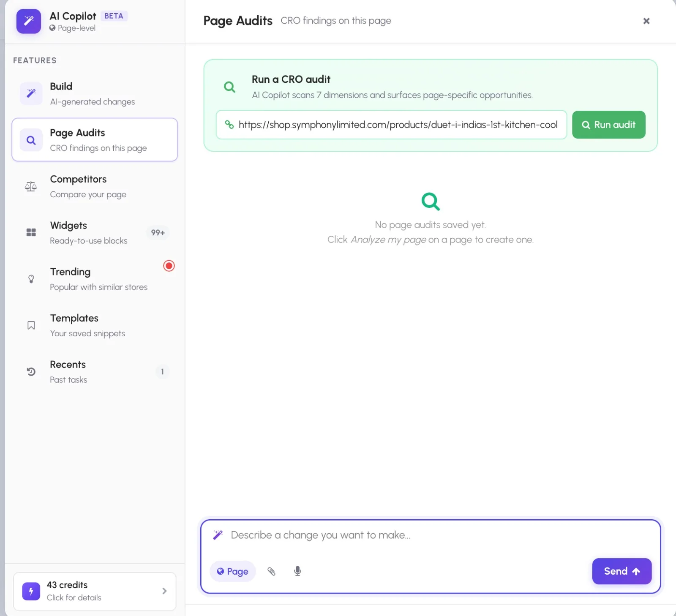
Task: Click the Run a CRO audit magnifier icon
Action: (x=229, y=87)
